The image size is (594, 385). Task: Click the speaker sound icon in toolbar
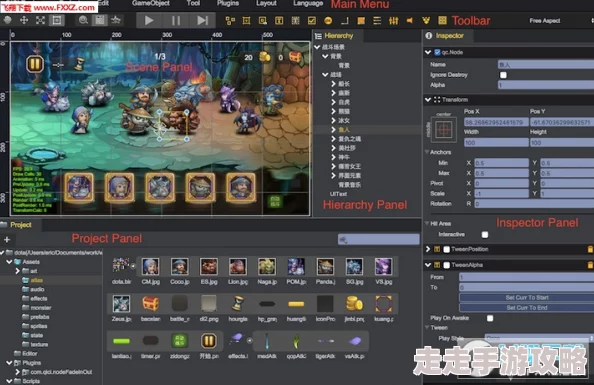410,20
